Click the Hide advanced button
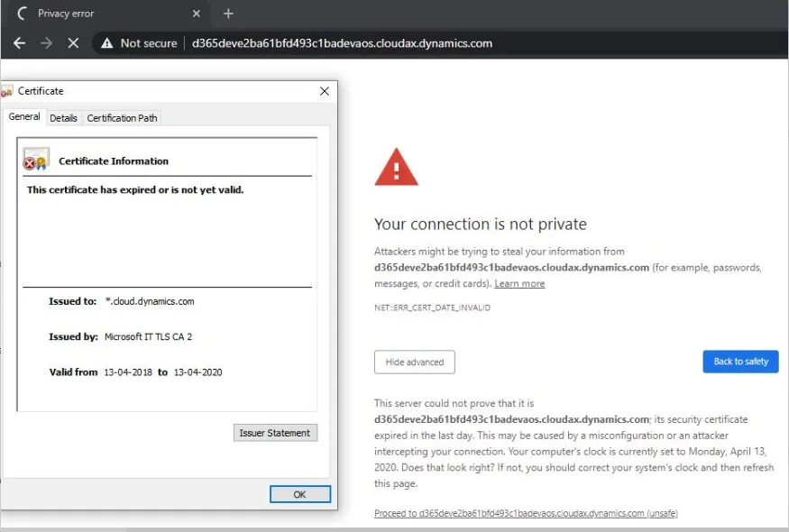 [415, 362]
